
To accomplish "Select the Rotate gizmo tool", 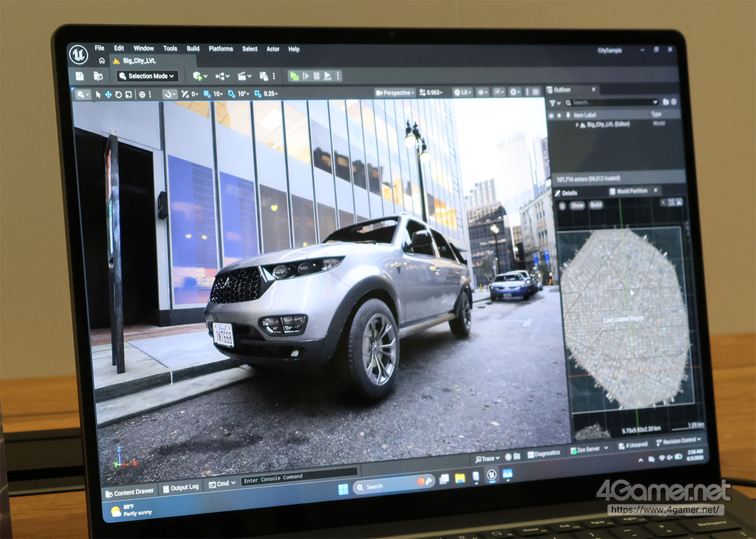I will pyautogui.click(x=118, y=94).
